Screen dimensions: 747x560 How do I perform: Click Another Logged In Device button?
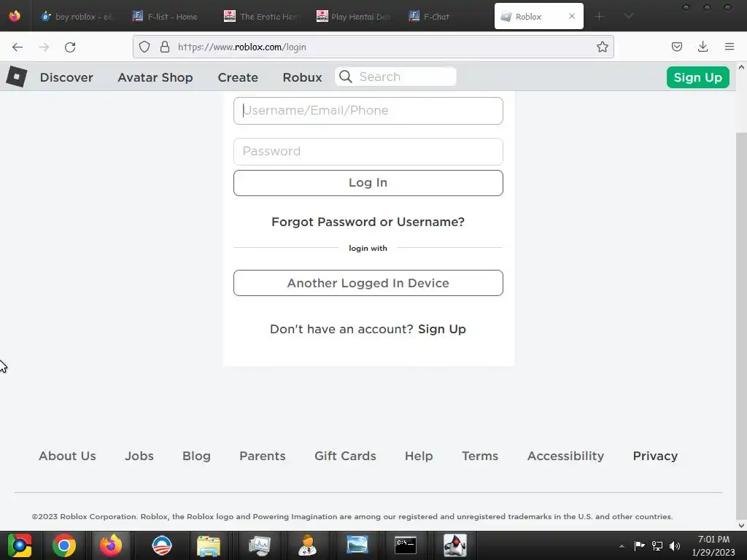click(x=368, y=283)
